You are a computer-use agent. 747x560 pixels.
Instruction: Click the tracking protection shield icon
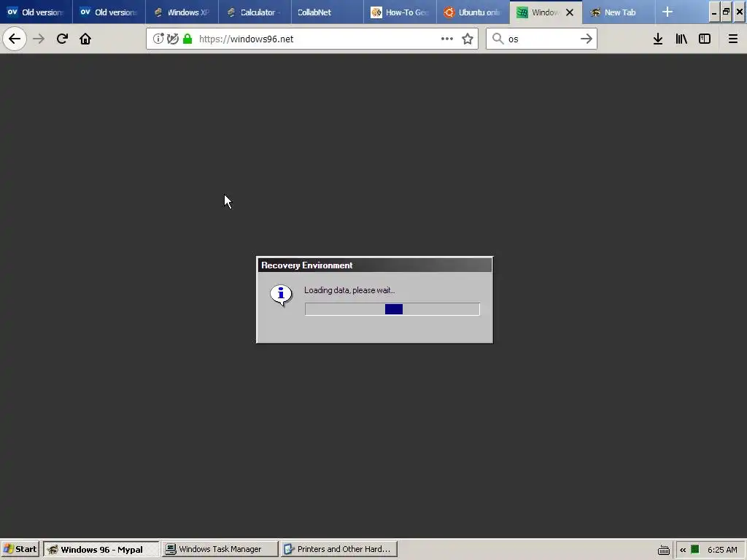coord(173,39)
